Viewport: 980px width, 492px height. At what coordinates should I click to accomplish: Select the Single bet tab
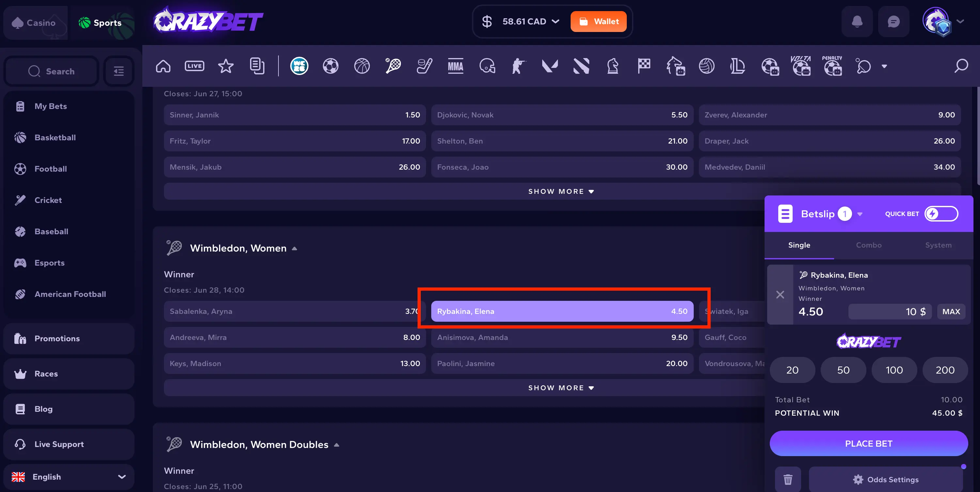click(x=799, y=245)
